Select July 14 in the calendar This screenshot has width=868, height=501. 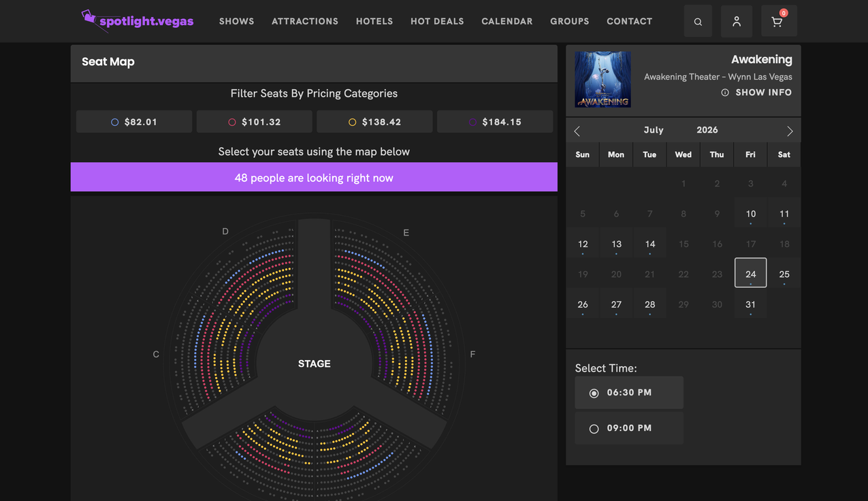tap(650, 244)
